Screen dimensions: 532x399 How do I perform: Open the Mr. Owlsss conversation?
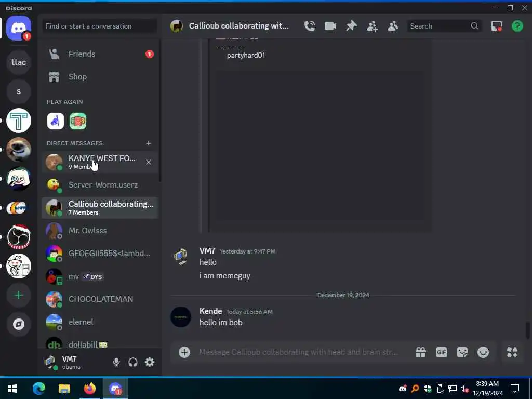(100, 231)
